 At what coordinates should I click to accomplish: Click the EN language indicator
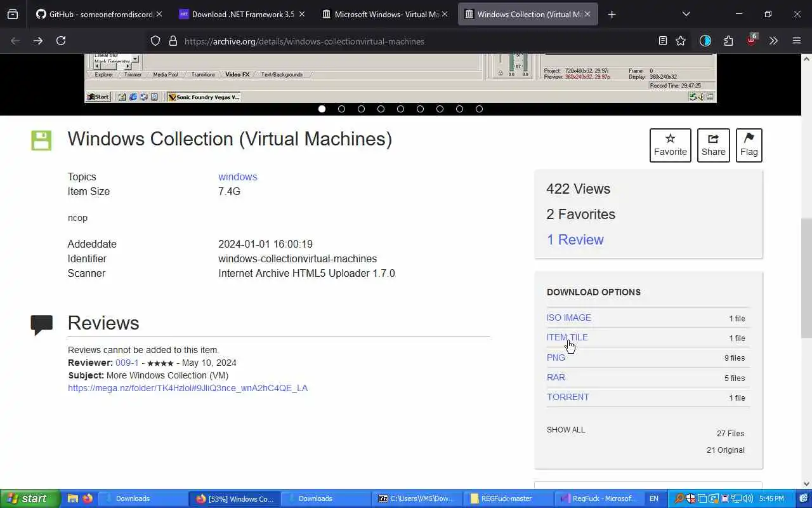(654, 498)
